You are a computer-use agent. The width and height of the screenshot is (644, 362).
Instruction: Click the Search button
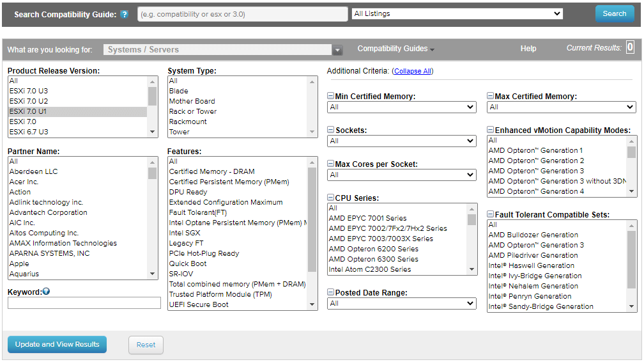pos(614,13)
